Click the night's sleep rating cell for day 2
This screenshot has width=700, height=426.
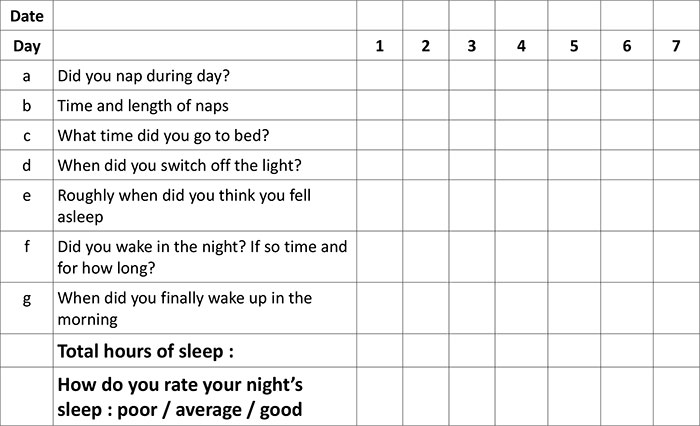pyautogui.click(x=425, y=397)
